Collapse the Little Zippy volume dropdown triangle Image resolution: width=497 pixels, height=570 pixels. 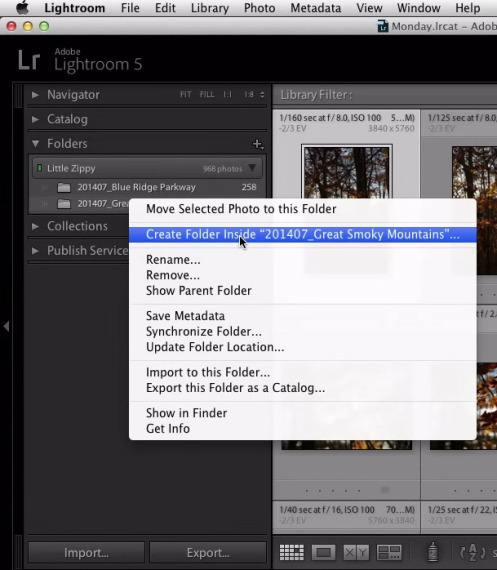[252, 168]
